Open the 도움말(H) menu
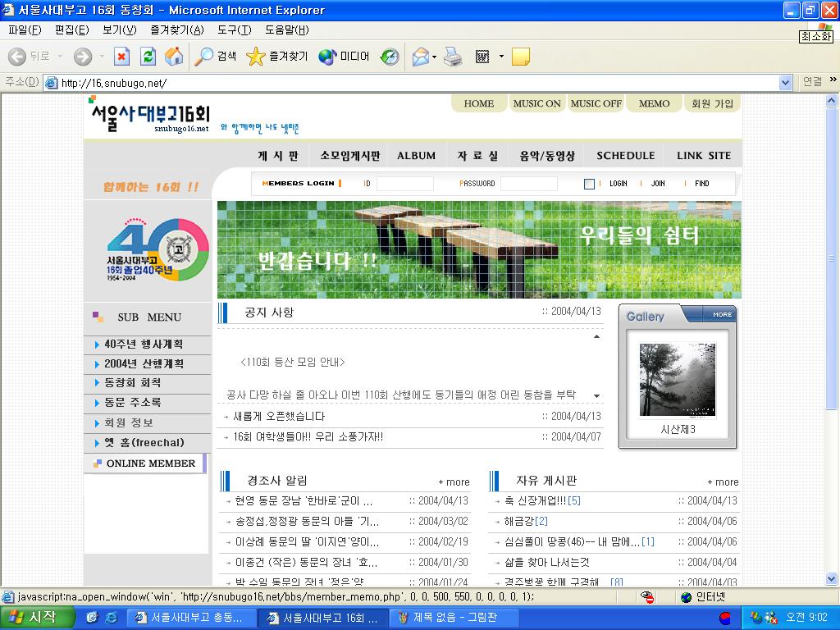 pyautogui.click(x=286, y=30)
